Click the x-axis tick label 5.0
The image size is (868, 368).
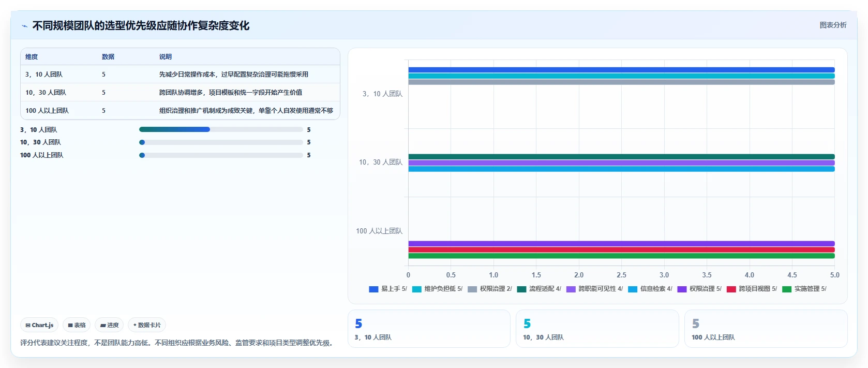[x=835, y=275]
